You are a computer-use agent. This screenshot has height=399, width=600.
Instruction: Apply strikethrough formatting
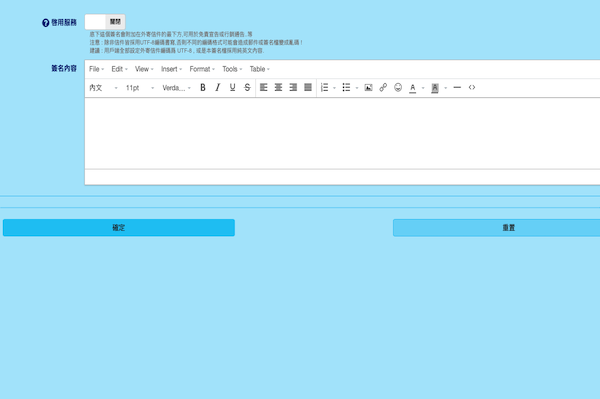(x=247, y=88)
